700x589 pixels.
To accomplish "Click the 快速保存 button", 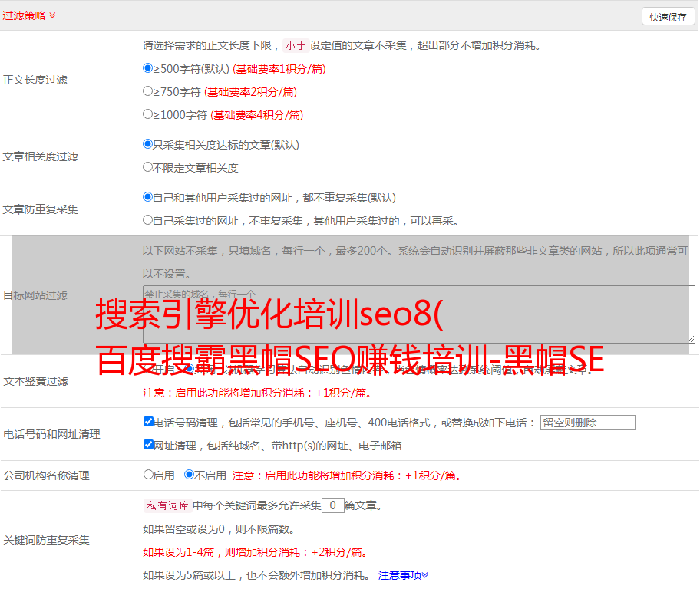I will [668, 17].
